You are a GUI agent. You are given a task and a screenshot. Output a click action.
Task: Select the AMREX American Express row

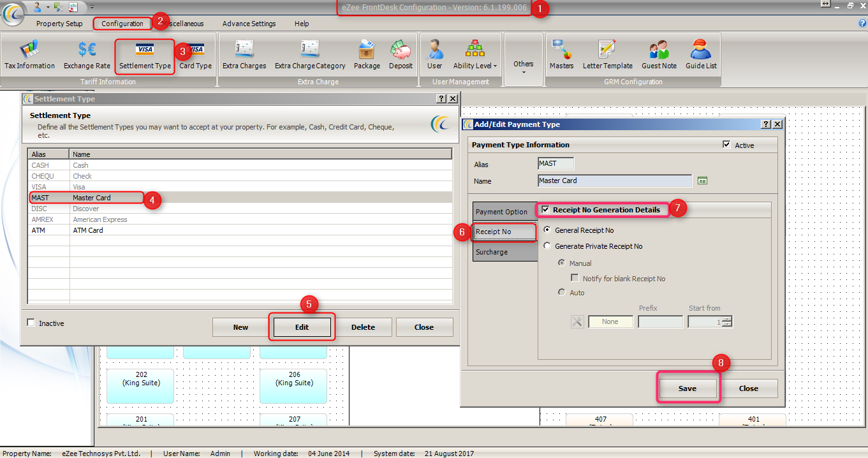coord(240,219)
